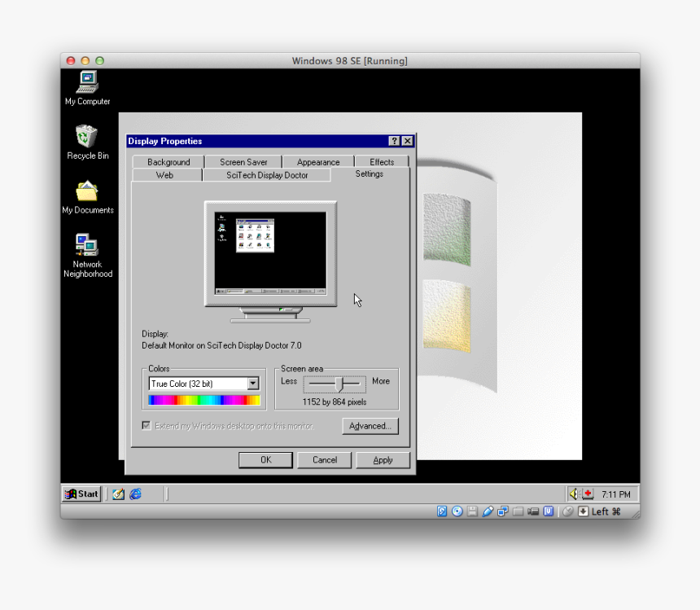The image size is (700, 610).
Task: Switch to the Screen Saver tab
Action: tap(243, 161)
